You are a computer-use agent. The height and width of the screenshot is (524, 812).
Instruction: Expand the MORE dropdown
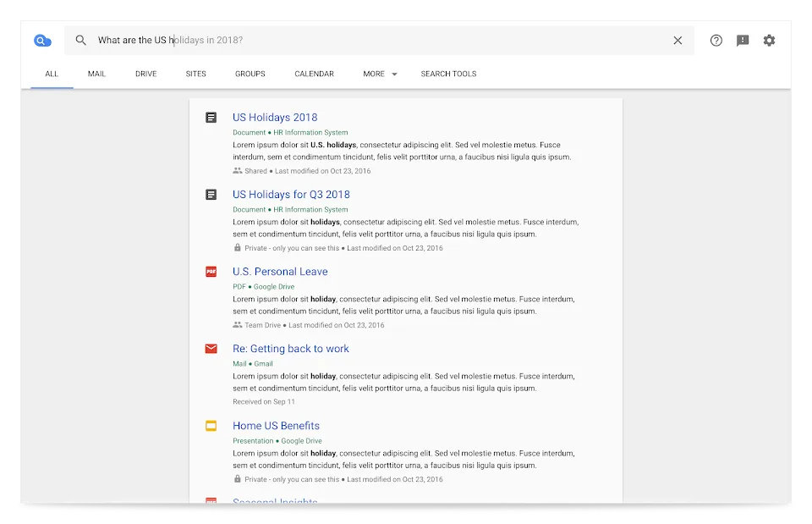(380, 74)
